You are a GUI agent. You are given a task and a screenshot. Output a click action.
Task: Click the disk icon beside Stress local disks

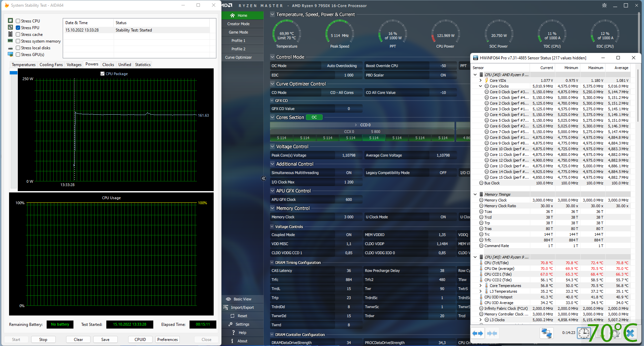coord(10,48)
